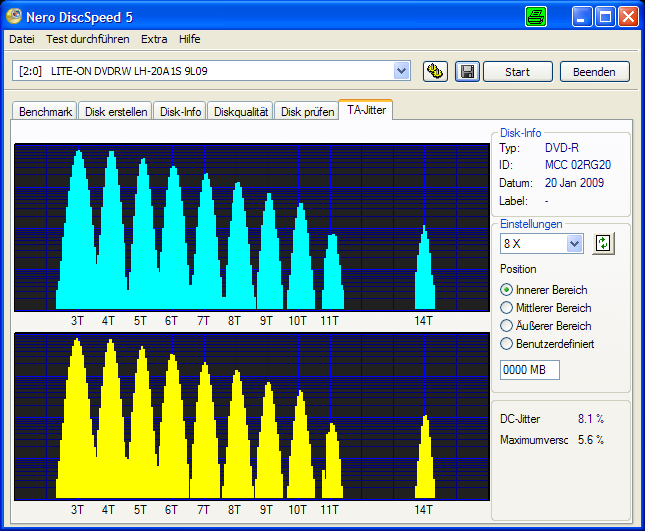Open the options wrench icon
Image resolution: width=645 pixels, height=531 pixels.
click(x=435, y=72)
